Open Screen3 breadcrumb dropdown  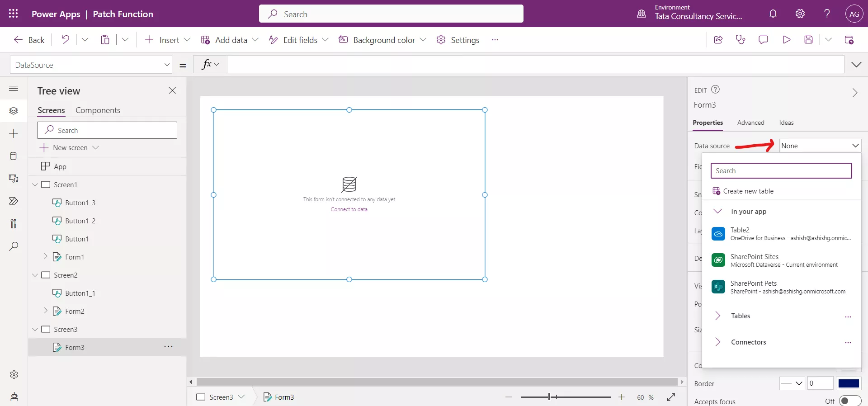pos(241,397)
